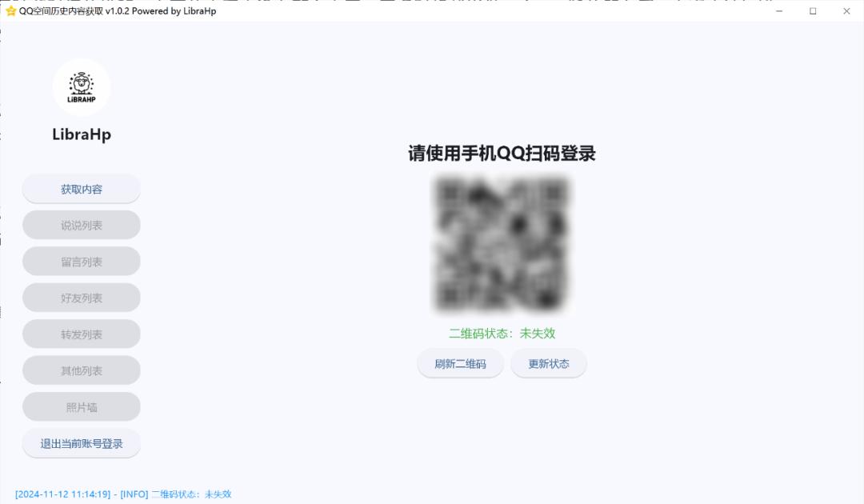The image size is (864, 504).
Task: Click the 请使用手机QQ扫码登录 heading
Action: point(502,154)
